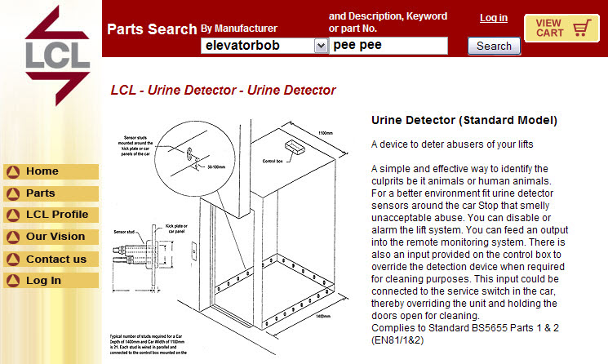Open the Contact us menu item

pyautogui.click(x=51, y=260)
